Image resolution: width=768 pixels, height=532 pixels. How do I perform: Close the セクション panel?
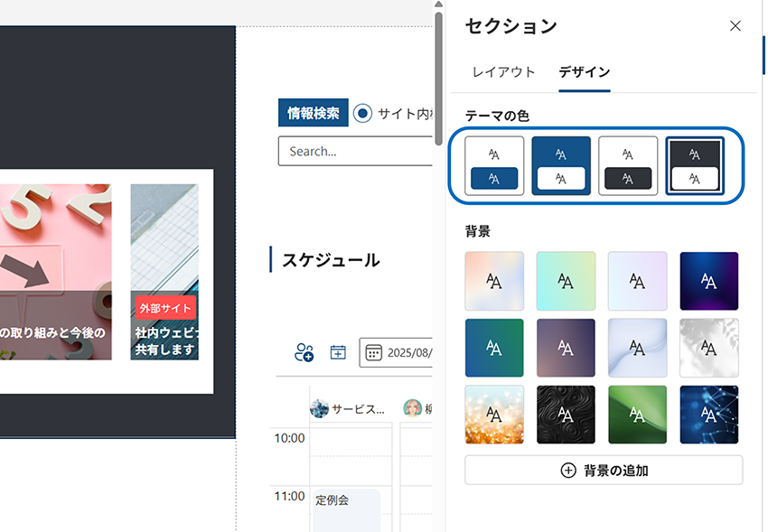pos(735,26)
